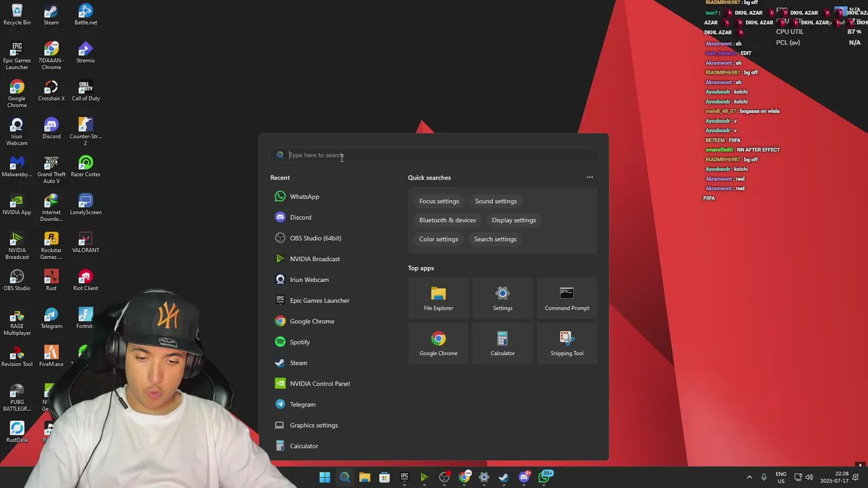868x488 pixels.
Task: Open Settings tile under Top apps
Action: (x=502, y=299)
